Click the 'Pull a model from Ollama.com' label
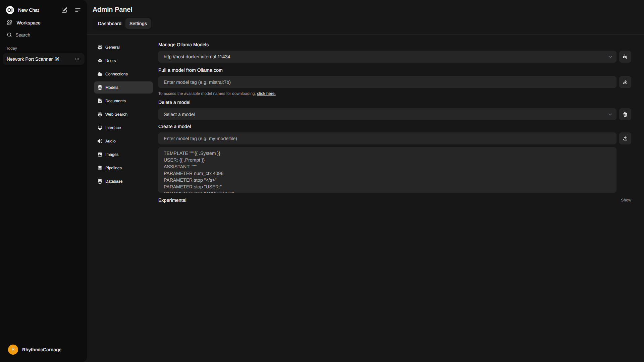 tap(191, 70)
